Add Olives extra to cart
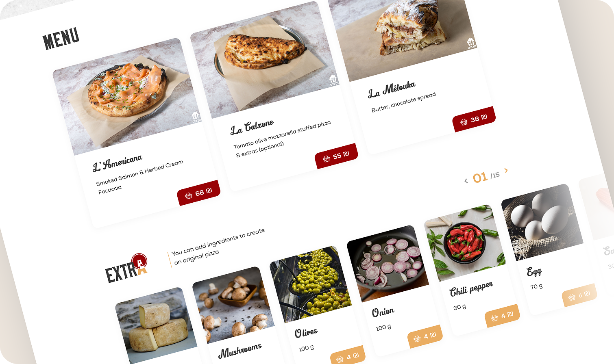The height and width of the screenshot is (364, 614). click(348, 356)
